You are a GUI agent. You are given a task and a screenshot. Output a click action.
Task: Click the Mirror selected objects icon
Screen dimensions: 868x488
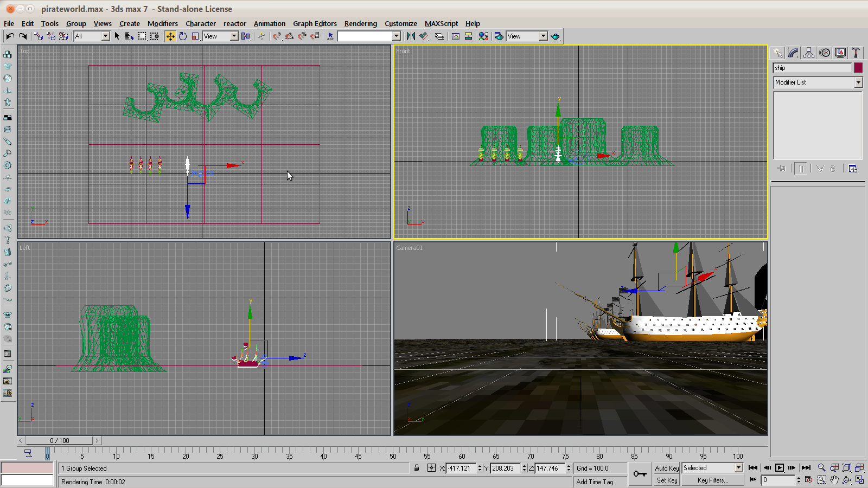pos(411,36)
